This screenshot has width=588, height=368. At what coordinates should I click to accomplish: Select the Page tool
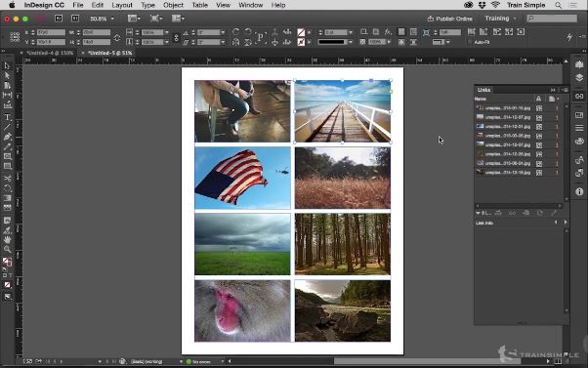pos(7,86)
